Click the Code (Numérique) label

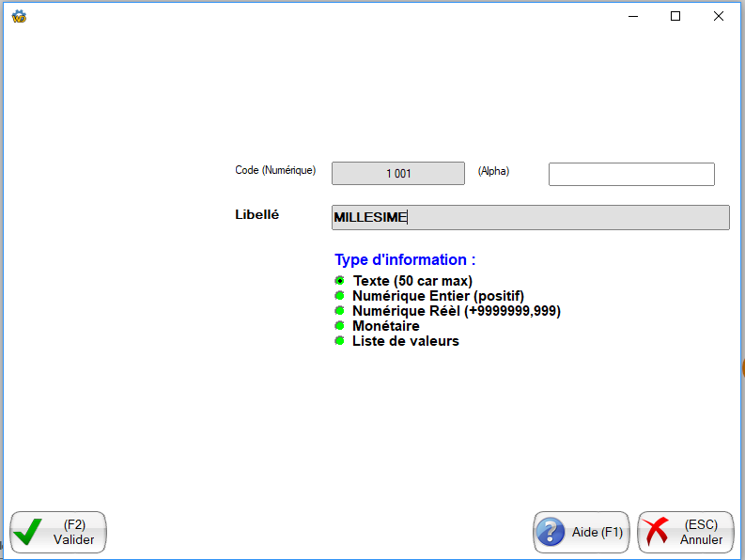(275, 171)
